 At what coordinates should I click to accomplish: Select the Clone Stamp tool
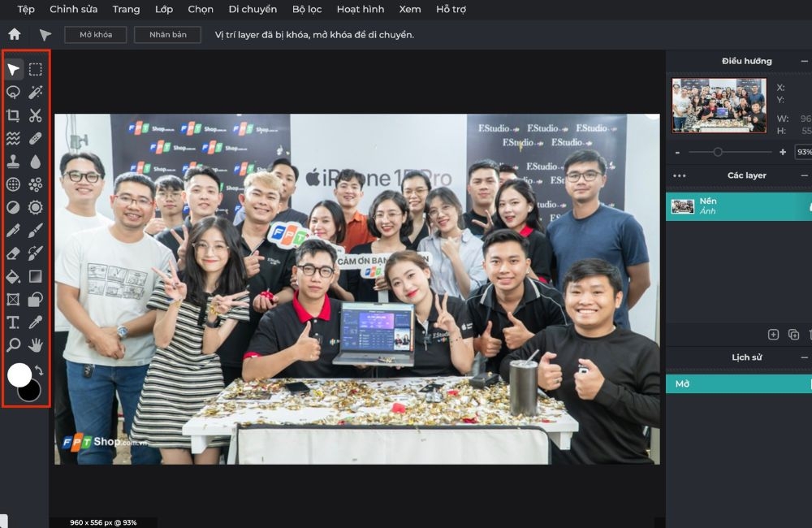(x=15, y=161)
